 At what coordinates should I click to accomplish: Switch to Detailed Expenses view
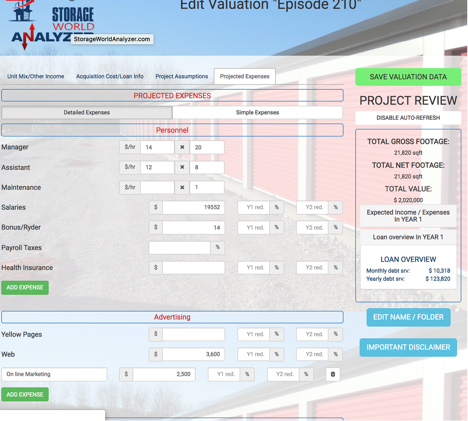point(87,113)
